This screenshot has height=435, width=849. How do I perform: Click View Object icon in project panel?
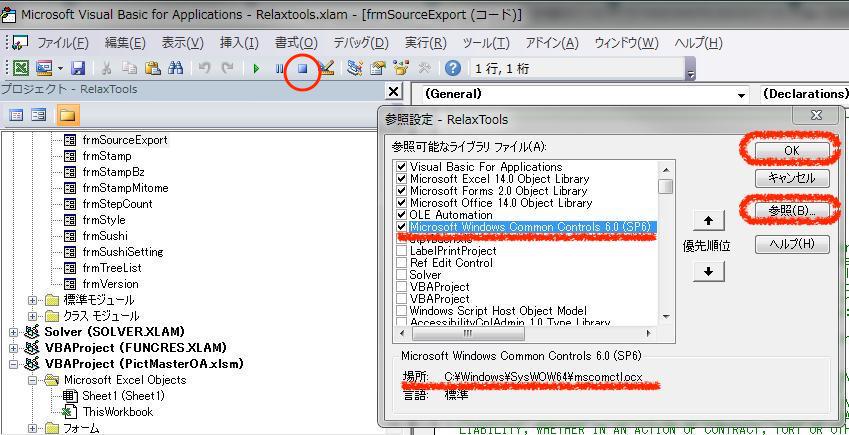[x=38, y=115]
